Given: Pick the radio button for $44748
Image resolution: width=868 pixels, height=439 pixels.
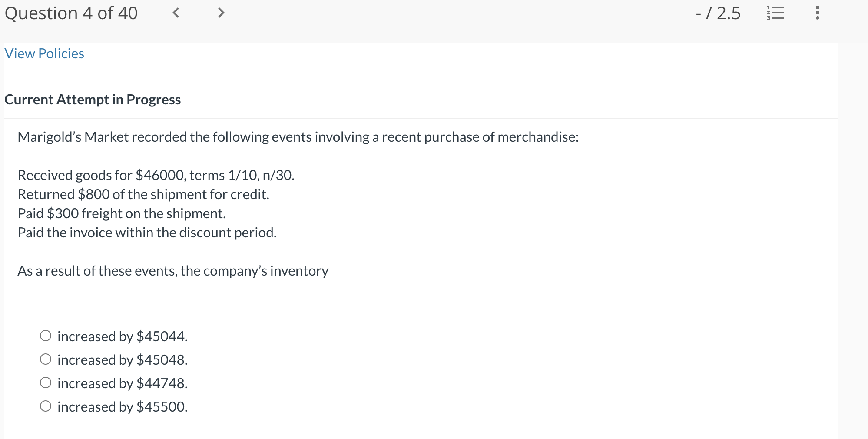Looking at the screenshot, I should (46, 382).
